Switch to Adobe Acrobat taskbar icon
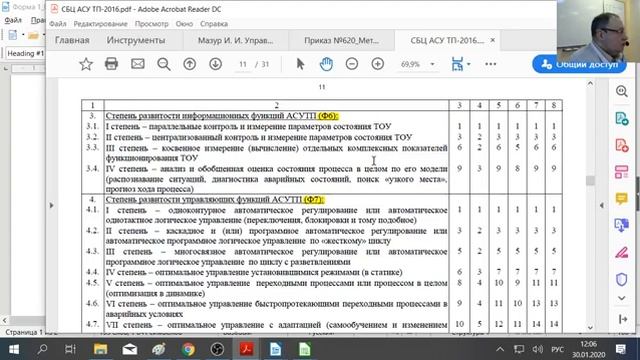Screen dimensions: 640x360 pos(246,349)
